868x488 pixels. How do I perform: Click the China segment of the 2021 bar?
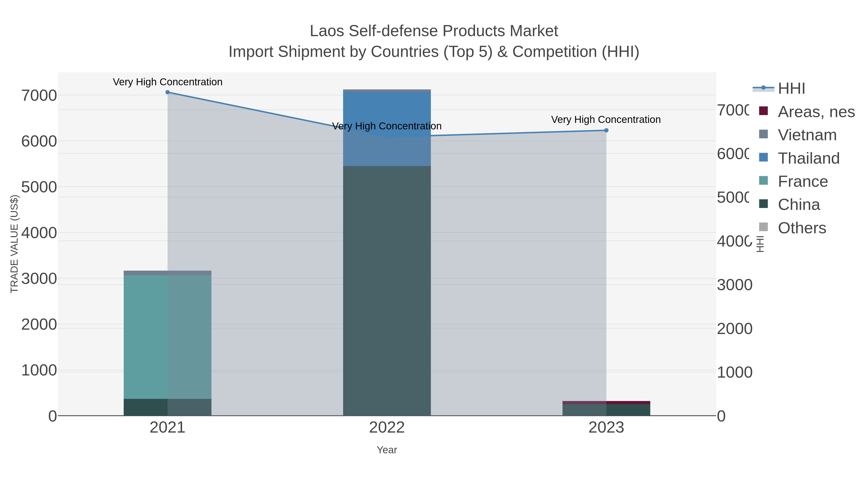point(168,407)
